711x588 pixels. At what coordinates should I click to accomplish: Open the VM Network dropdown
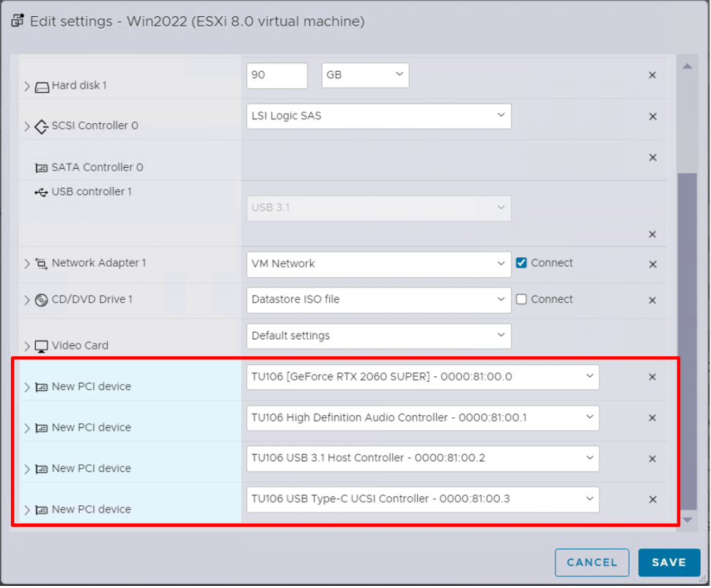pos(378,263)
